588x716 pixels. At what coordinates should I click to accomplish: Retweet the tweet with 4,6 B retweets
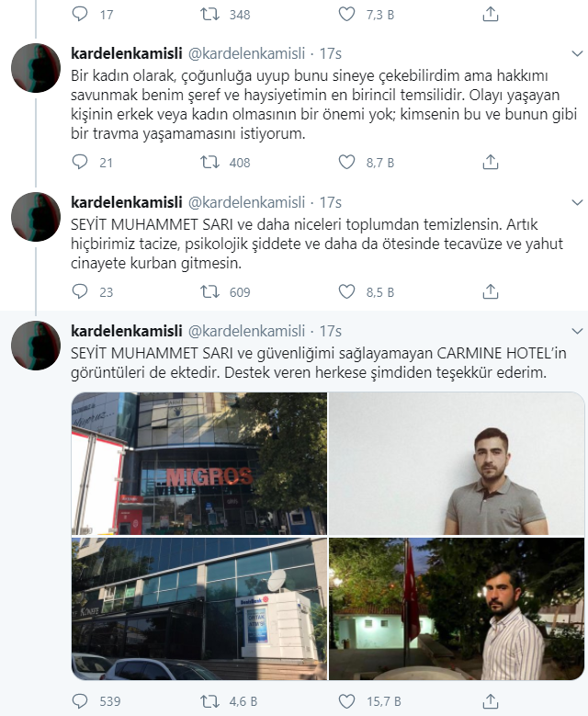click(x=210, y=701)
